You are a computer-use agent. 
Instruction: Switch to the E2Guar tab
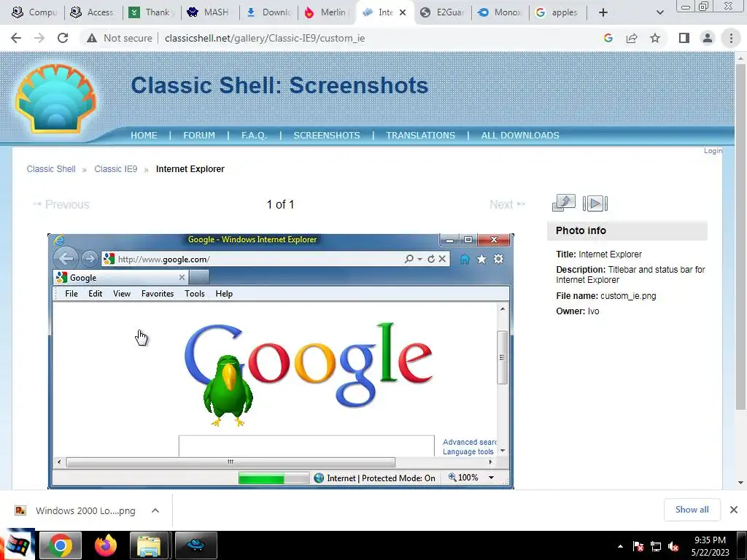pyautogui.click(x=442, y=12)
